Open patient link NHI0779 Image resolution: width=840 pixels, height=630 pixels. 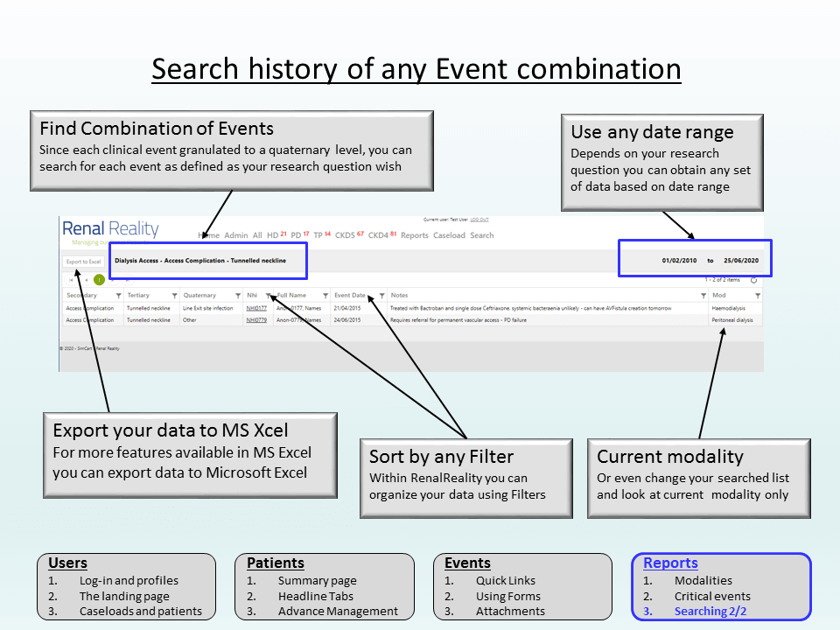click(x=255, y=320)
